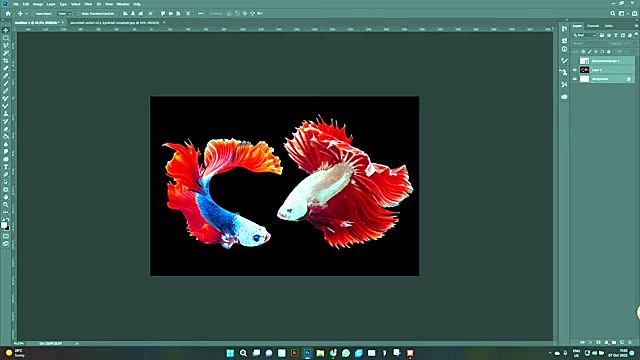Click the Share button at top right
This screenshot has height=360, width=640.
tap(634, 13)
